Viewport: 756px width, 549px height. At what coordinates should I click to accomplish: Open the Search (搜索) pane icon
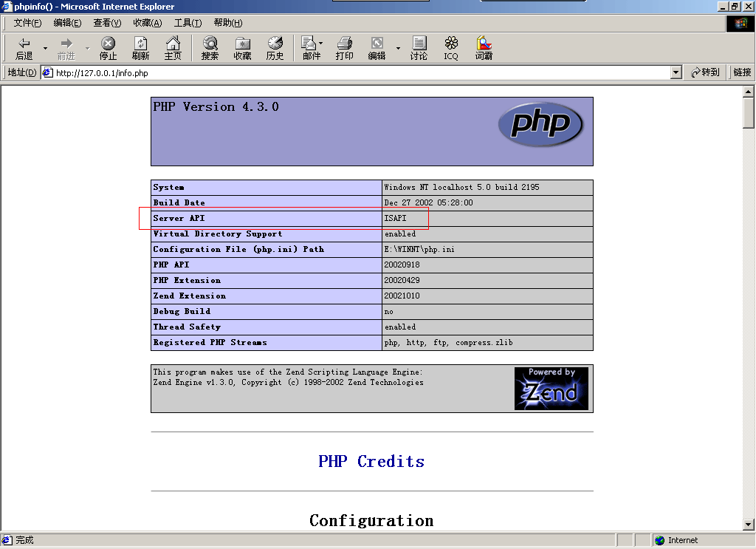click(210, 49)
